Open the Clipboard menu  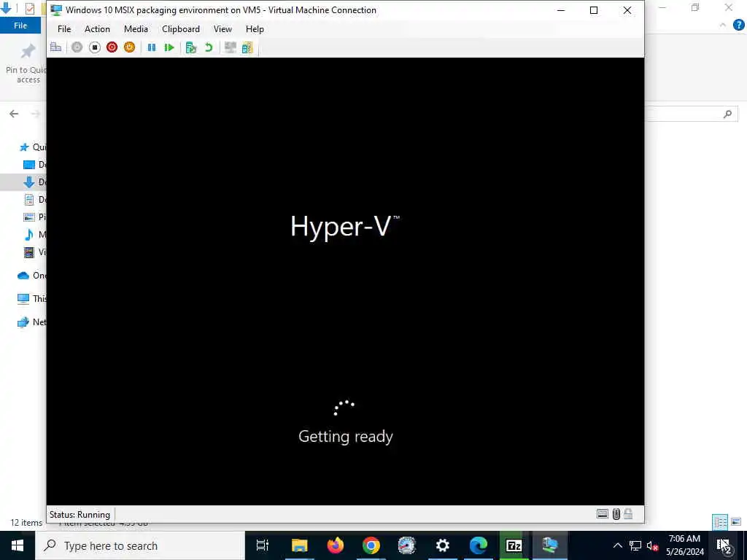181,29
